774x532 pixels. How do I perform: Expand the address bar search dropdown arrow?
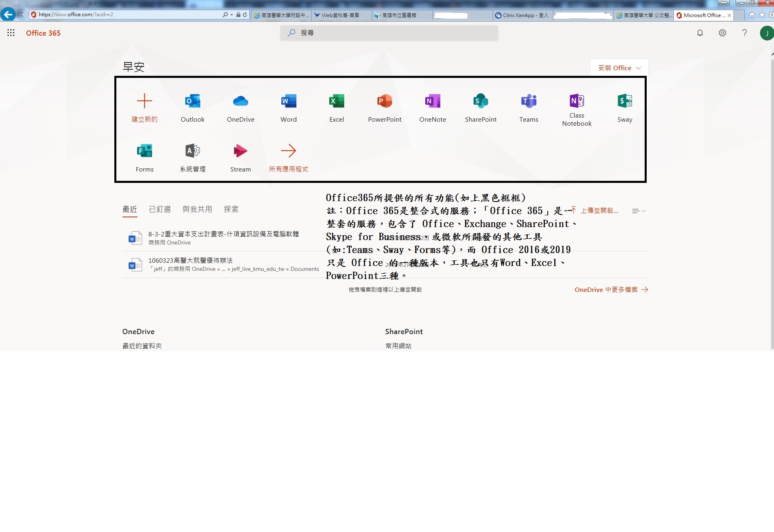coord(232,15)
